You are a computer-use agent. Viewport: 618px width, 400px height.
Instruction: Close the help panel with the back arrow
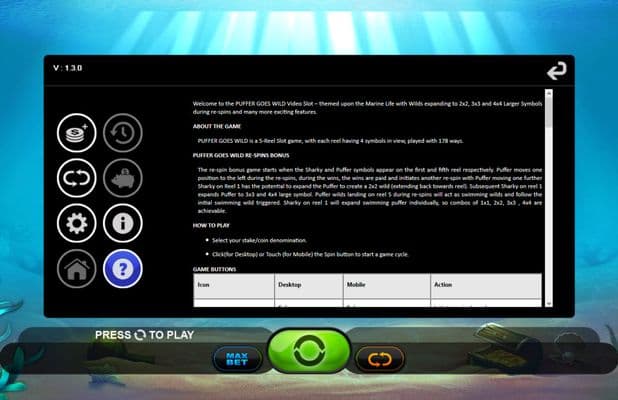click(x=556, y=72)
